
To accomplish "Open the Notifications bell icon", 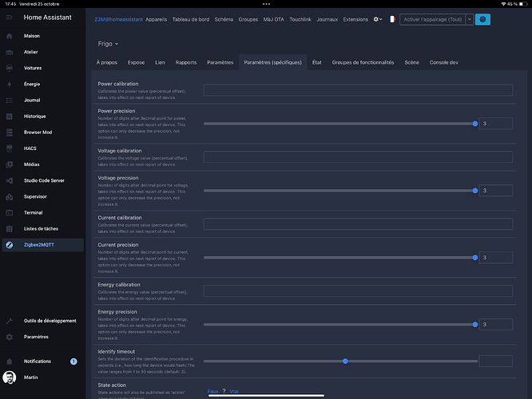I will (9, 361).
